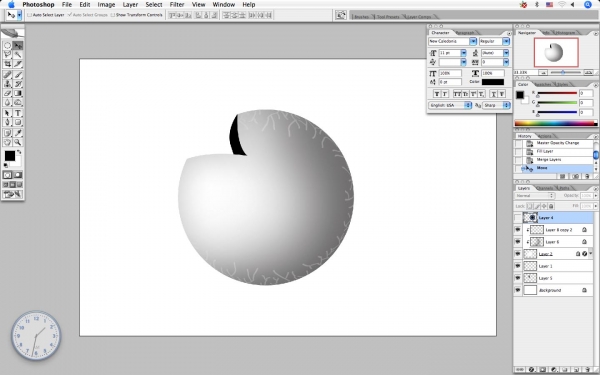Select the Brush tool

pyautogui.click(x=18, y=75)
